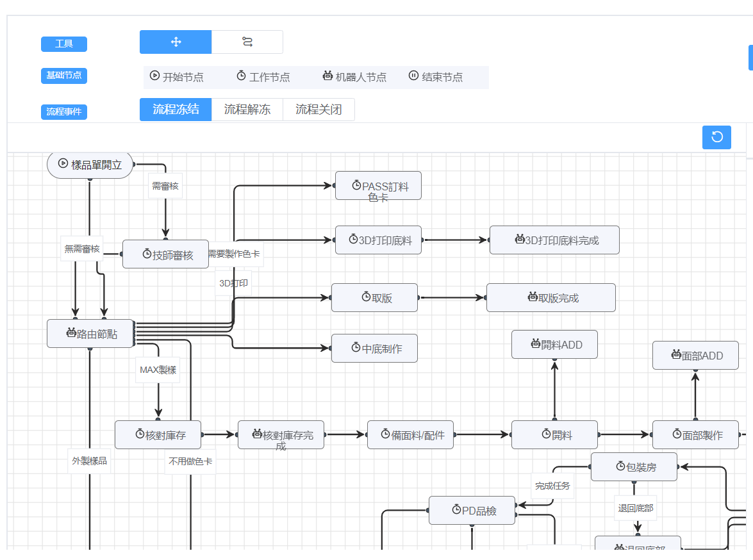Viewport: 753px width, 560px height.
Task: Switch to the 流程解冻 option
Action: (x=247, y=110)
